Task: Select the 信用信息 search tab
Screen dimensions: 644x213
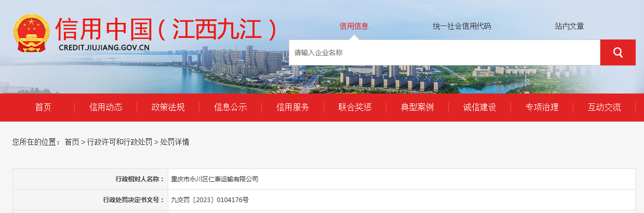Action: (x=354, y=26)
